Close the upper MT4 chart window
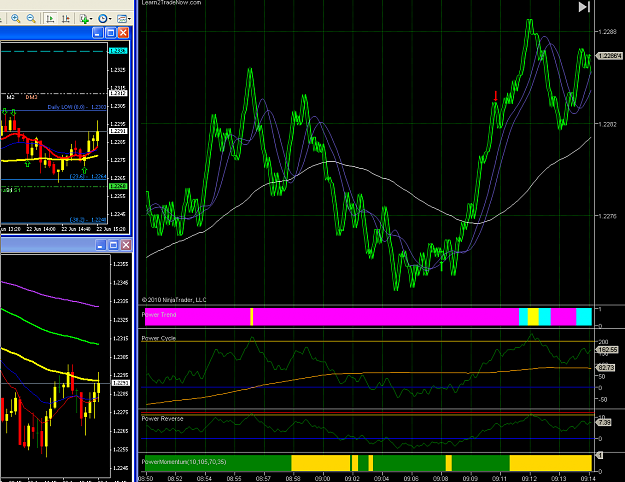Image resolution: width=625 pixels, height=482 pixels. pos(123,33)
